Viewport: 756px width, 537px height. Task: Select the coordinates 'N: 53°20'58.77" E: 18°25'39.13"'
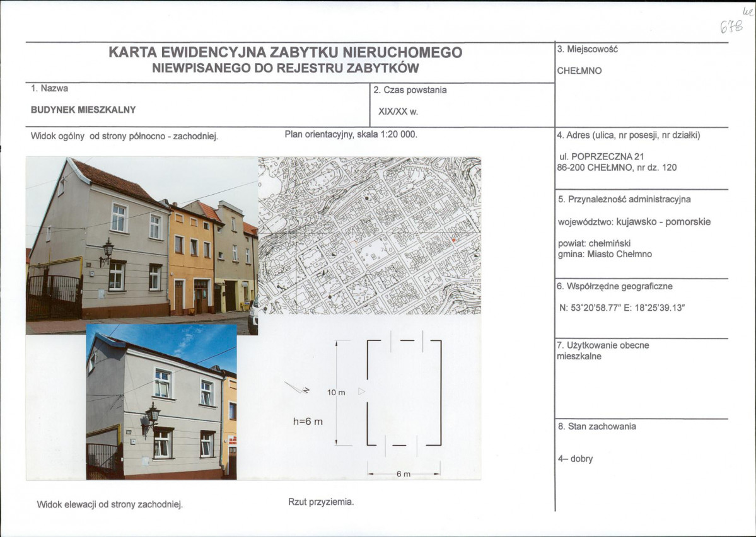tap(622, 308)
